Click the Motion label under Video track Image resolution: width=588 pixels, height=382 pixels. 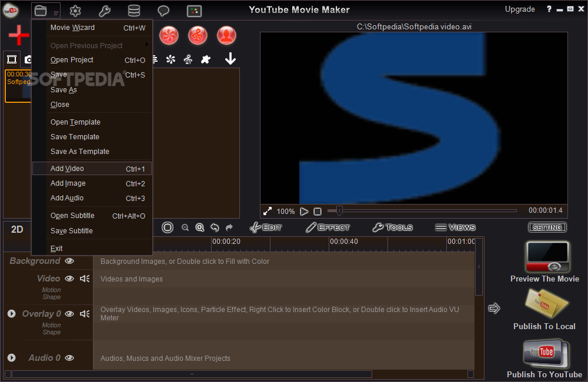(51, 290)
